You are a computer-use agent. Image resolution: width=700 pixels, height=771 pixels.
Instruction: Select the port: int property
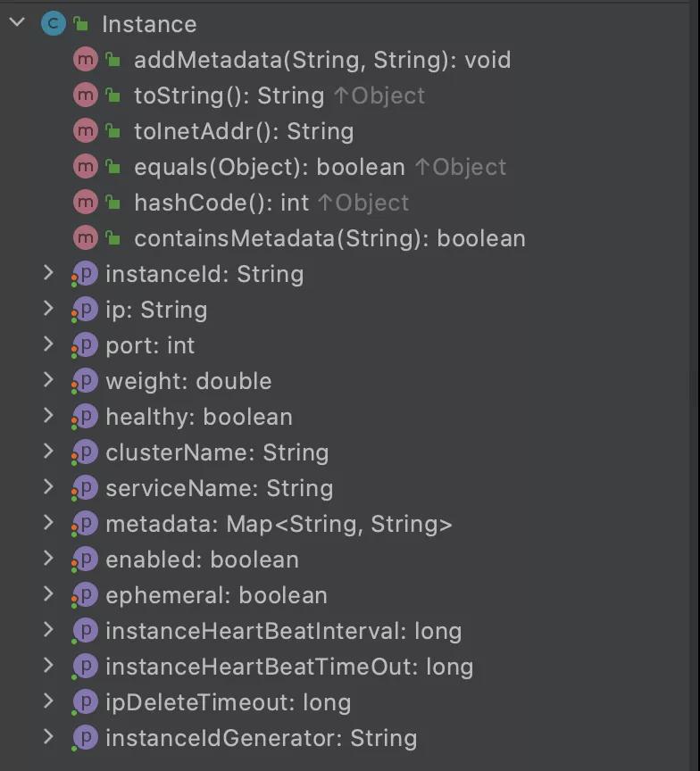150,345
